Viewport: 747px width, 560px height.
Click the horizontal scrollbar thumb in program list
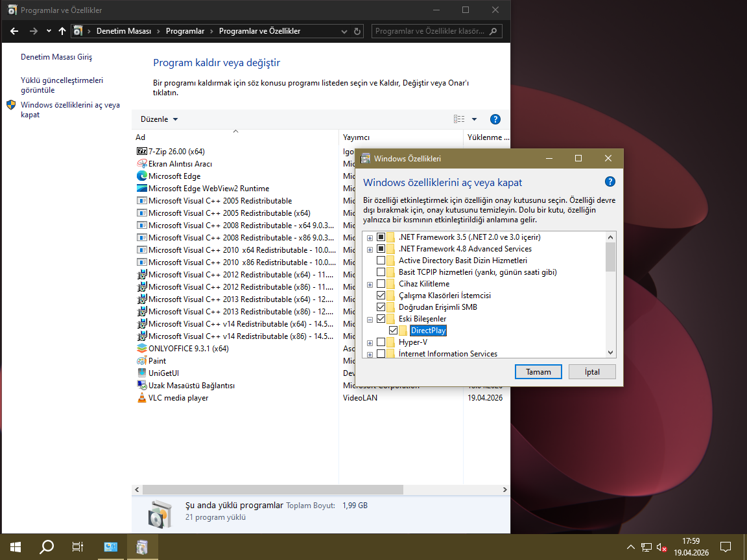pos(272,489)
